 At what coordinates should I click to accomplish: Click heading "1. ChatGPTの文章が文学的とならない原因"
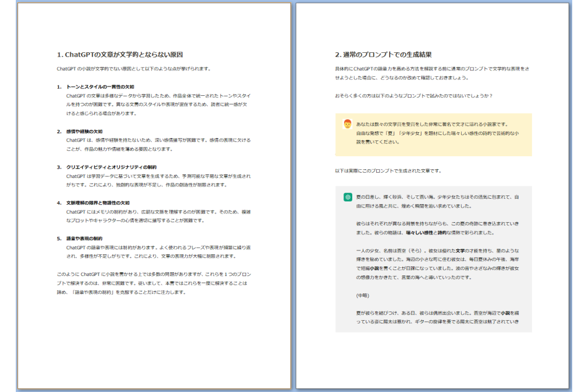coord(120,55)
